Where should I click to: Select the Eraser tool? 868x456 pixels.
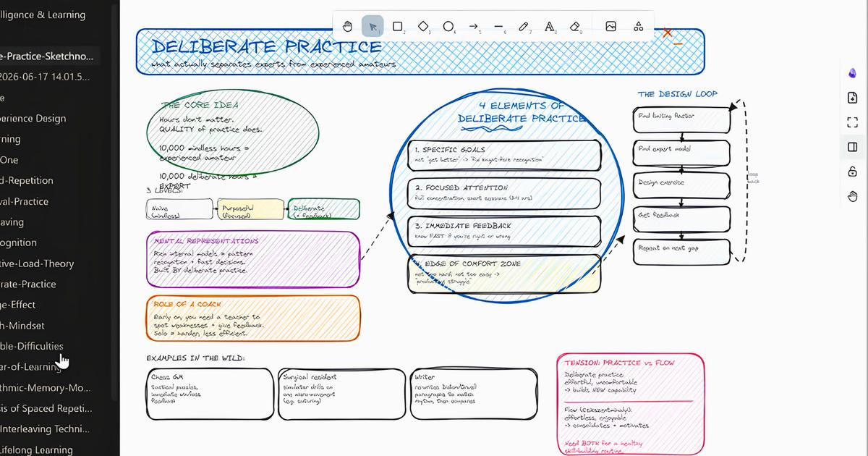point(575,27)
